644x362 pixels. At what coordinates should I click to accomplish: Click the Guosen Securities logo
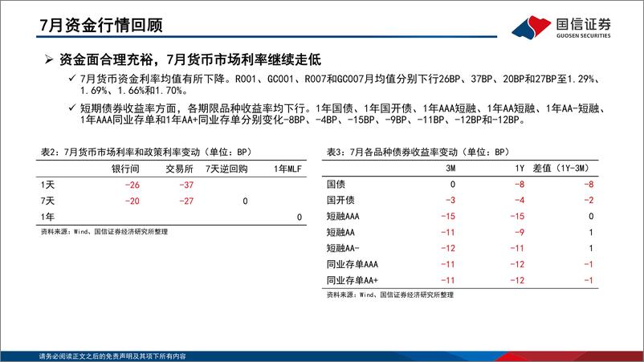[x=561, y=27]
